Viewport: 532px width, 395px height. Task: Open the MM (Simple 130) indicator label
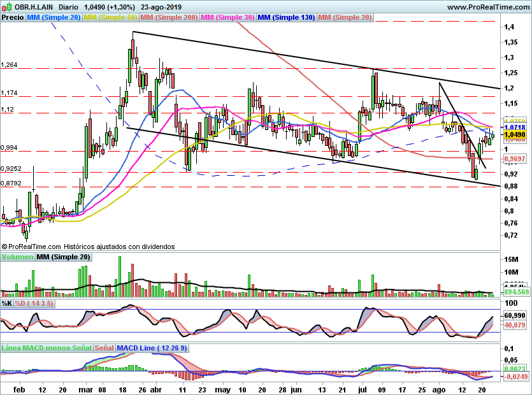286,17
